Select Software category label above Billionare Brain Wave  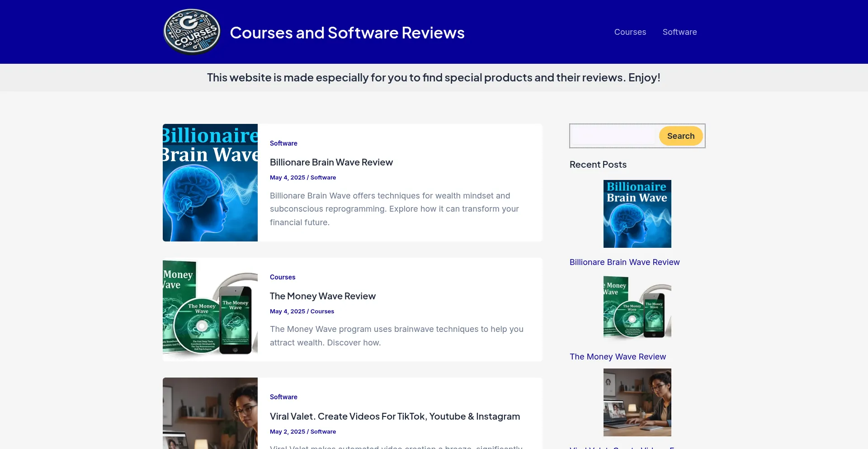coord(283,143)
